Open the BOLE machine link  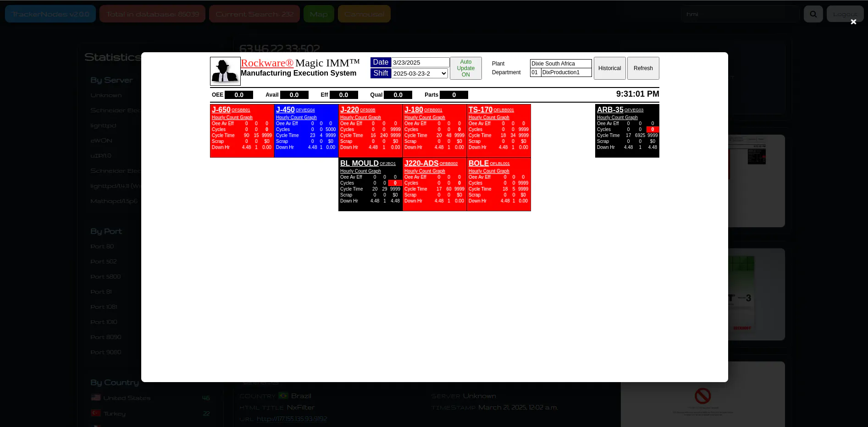[x=479, y=164]
